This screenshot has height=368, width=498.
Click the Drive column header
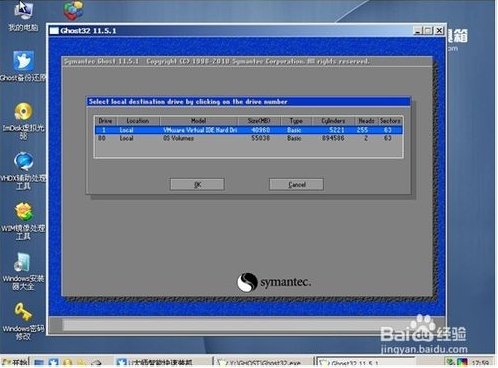105,121
